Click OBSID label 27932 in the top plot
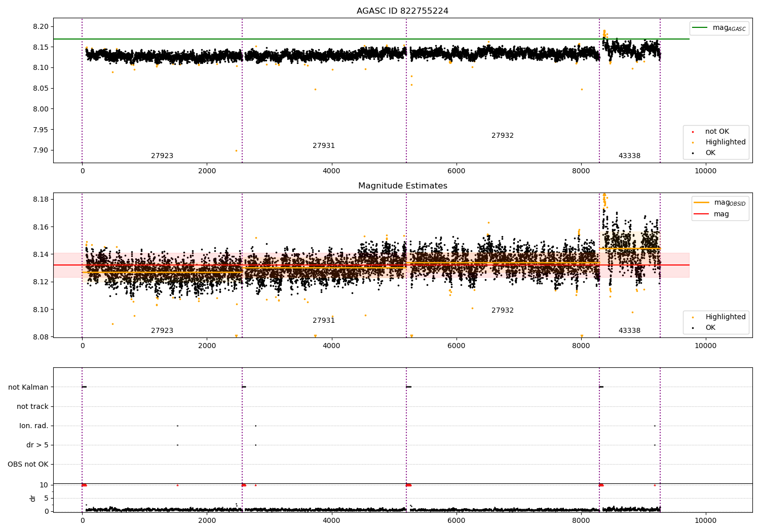The height and width of the screenshot is (532, 760). (x=503, y=136)
